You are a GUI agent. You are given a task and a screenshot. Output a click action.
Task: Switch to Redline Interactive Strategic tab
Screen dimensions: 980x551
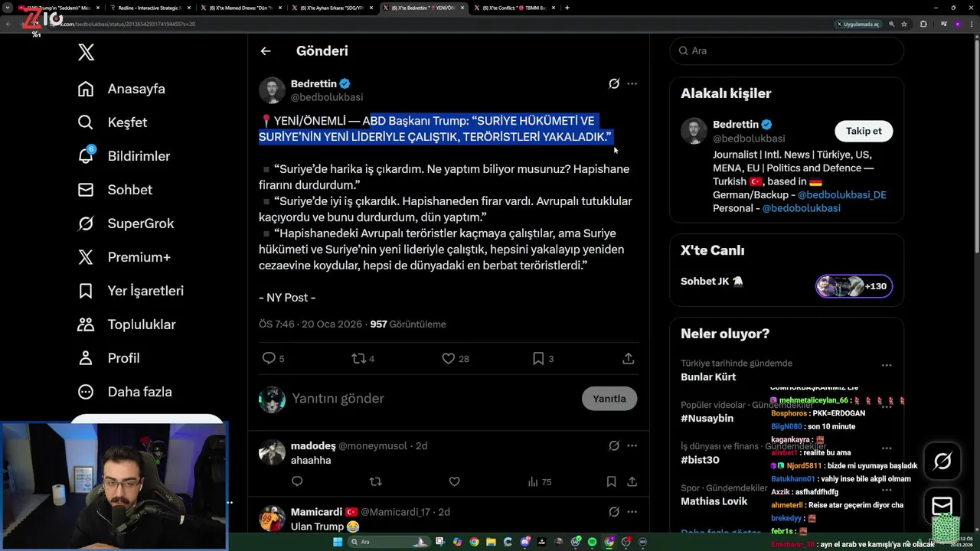point(149,8)
